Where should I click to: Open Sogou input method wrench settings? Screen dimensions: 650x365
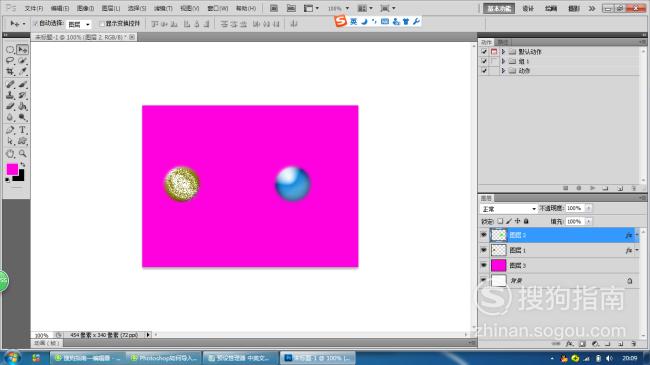click(416, 22)
